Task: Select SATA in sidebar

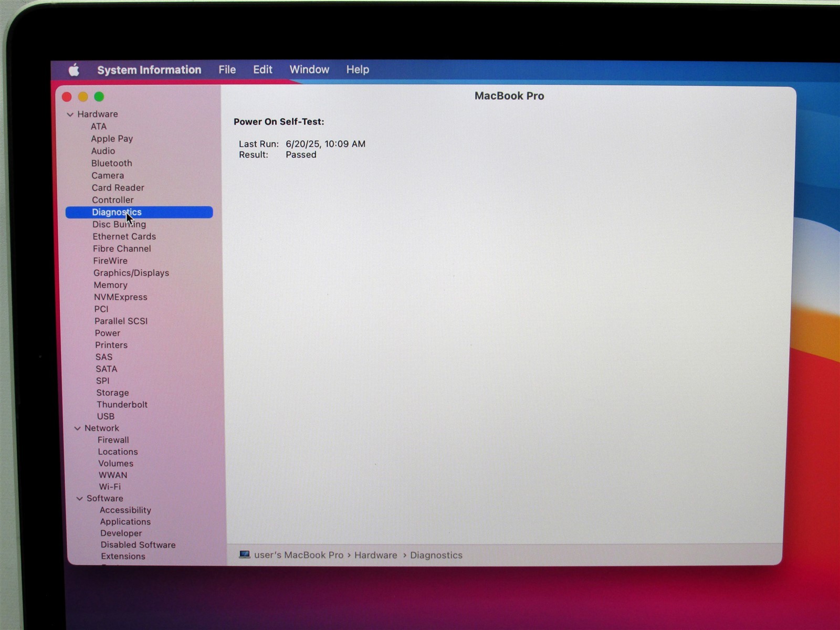Action: coord(107,369)
